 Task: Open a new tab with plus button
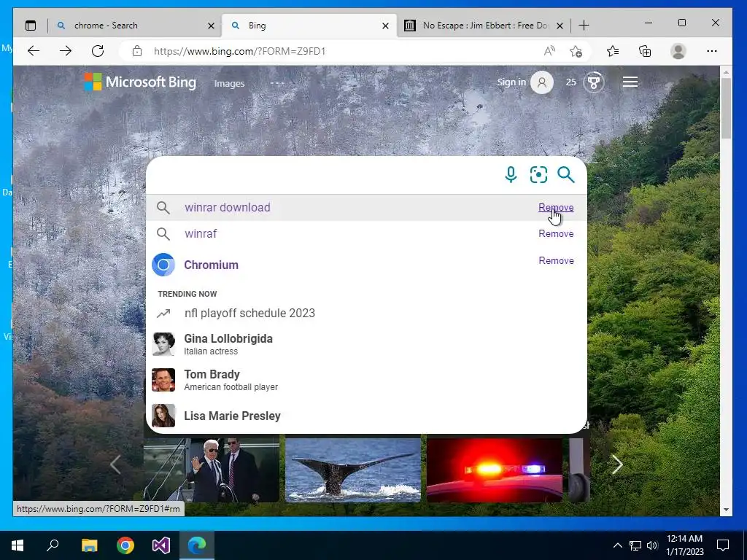(x=584, y=26)
